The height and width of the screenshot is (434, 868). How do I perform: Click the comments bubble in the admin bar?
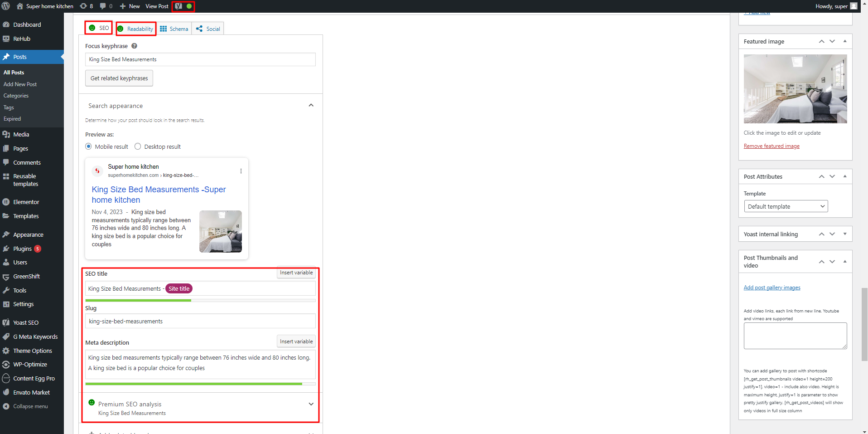point(103,6)
